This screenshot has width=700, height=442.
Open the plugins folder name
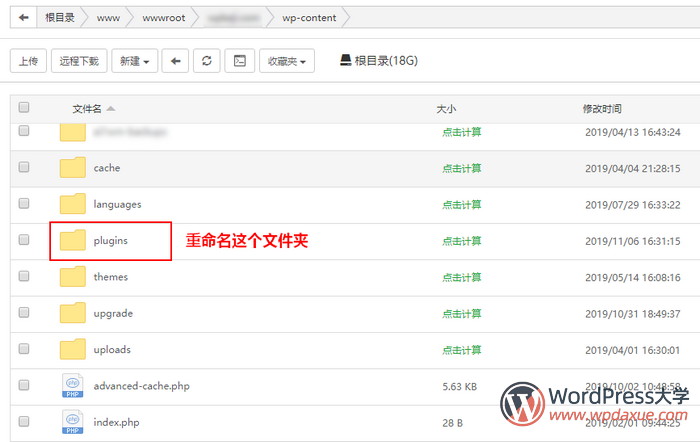tap(111, 241)
